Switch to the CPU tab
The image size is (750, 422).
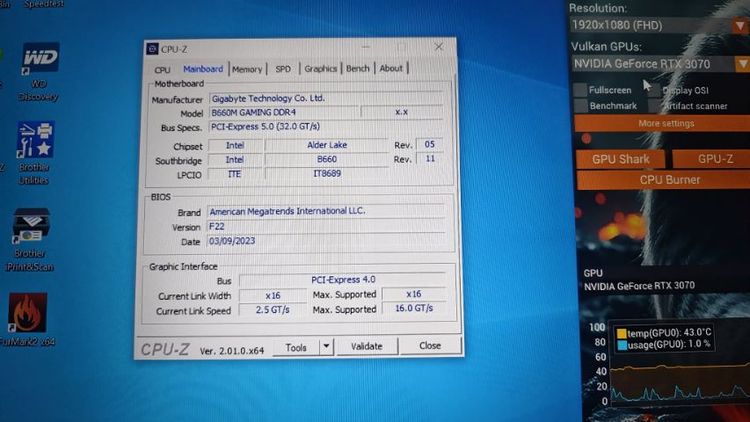[162, 69]
